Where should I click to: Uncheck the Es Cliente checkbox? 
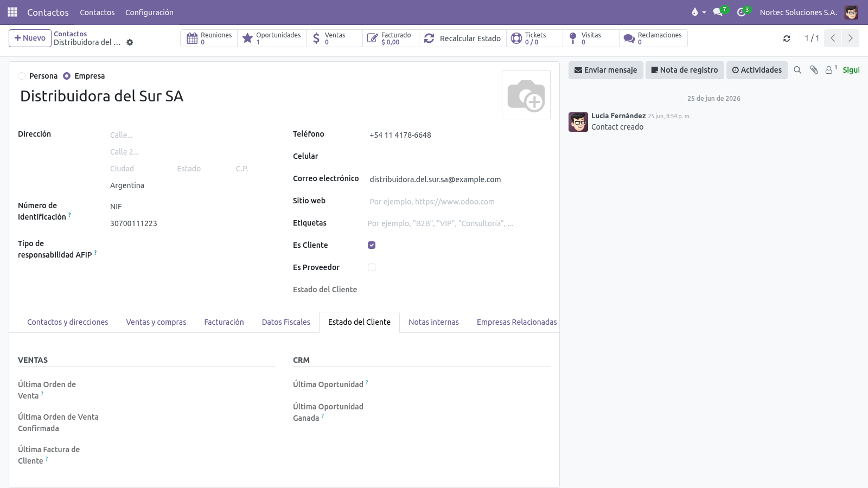pos(372,245)
